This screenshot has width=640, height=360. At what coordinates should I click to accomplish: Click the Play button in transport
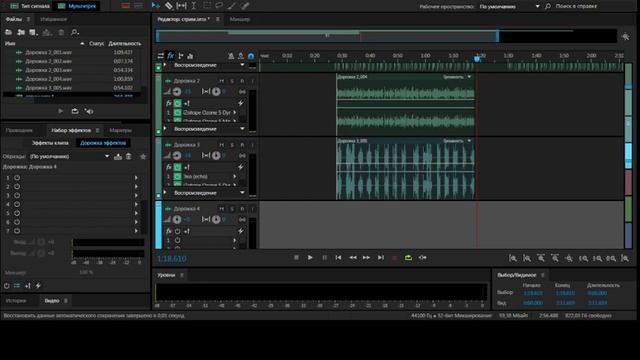[310, 258]
